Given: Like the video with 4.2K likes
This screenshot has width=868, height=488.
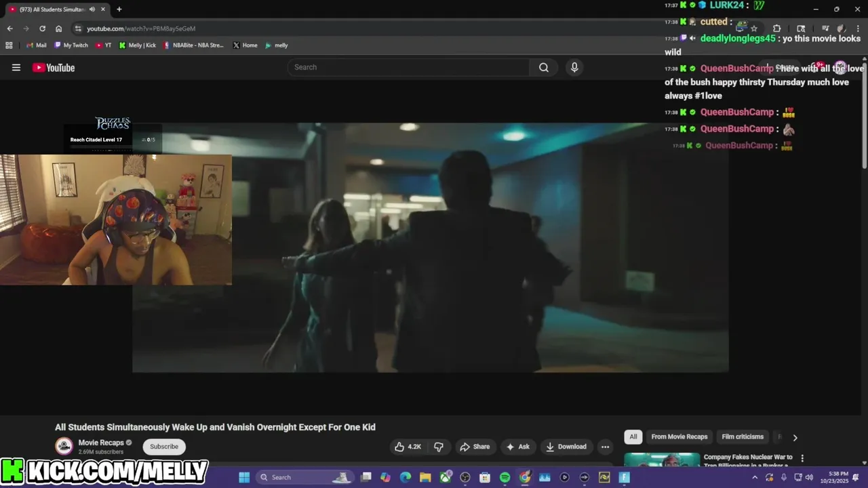Looking at the screenshot, I should click(408, 447).
